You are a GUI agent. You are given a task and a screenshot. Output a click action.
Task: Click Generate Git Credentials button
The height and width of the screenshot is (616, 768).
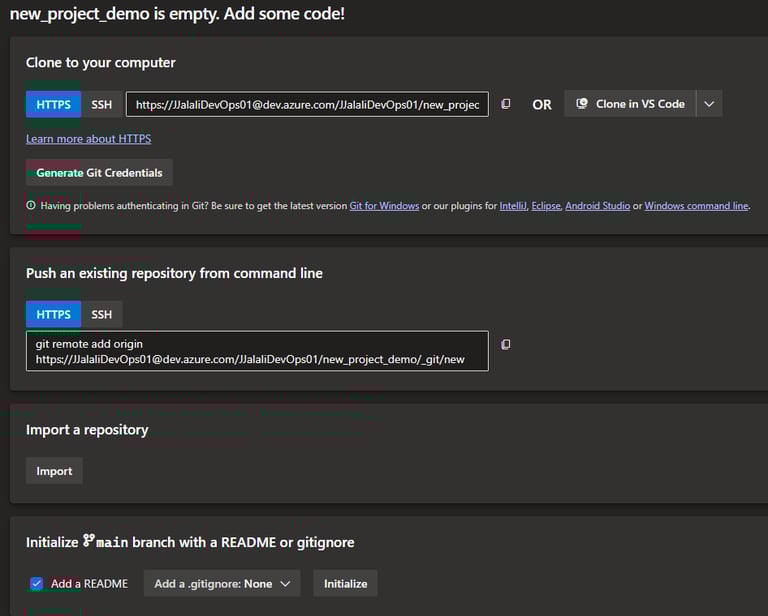(x=99, y=172)
